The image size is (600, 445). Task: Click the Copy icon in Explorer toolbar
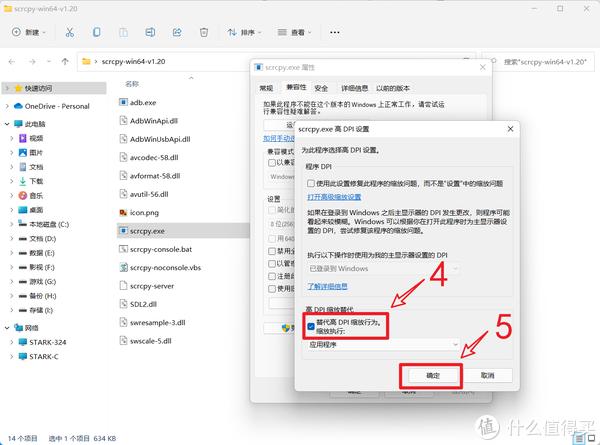(x=97, y=33)
